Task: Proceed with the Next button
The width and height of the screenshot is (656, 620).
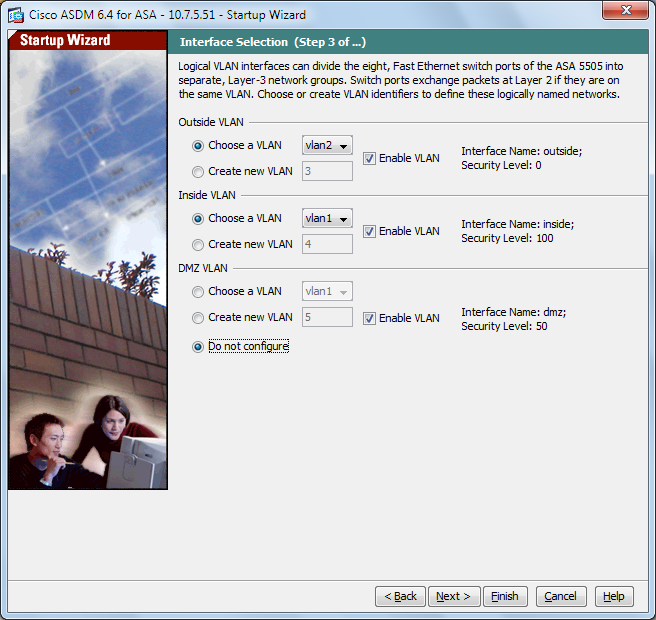Action: point(454,596)
